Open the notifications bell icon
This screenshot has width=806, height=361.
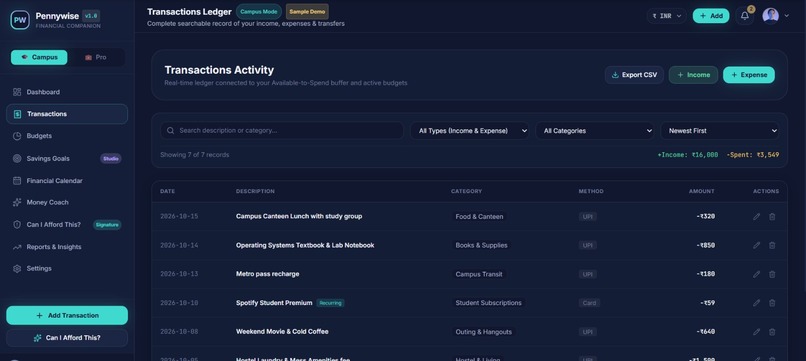[x=744, y=16]
